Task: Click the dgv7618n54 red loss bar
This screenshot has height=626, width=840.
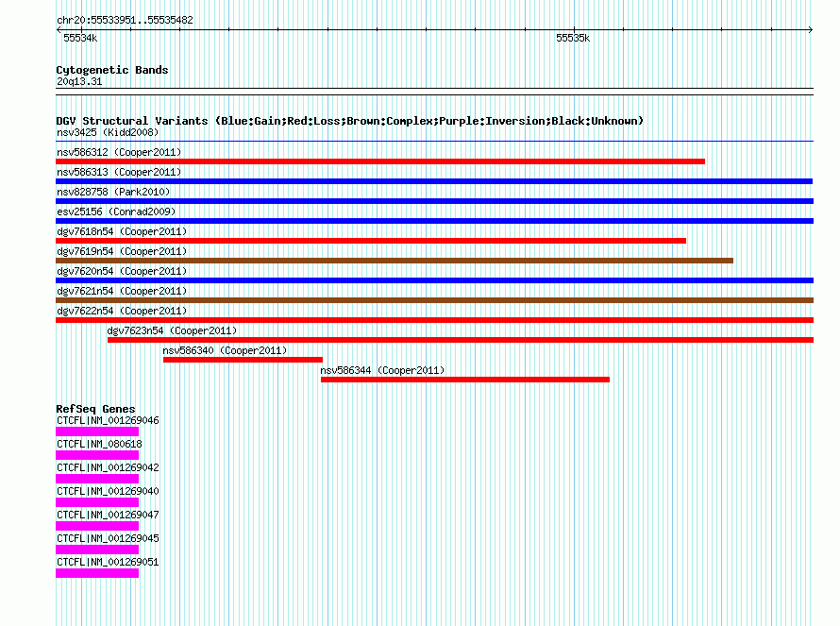Action: [x=371, y=241]
